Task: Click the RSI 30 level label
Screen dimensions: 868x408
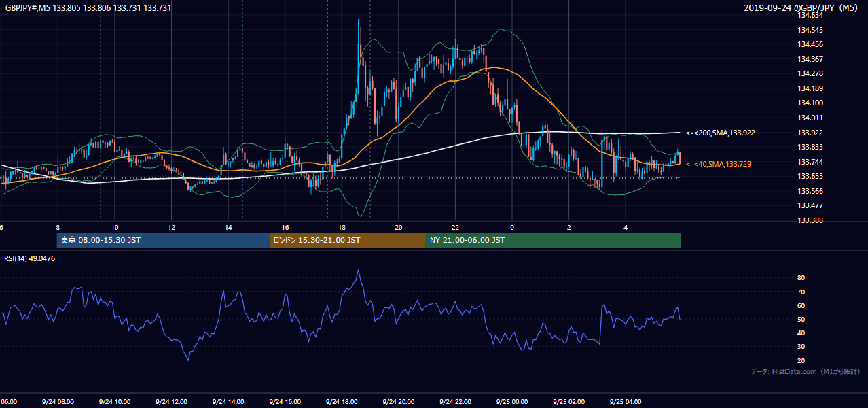Action: [x=801, y=347]
